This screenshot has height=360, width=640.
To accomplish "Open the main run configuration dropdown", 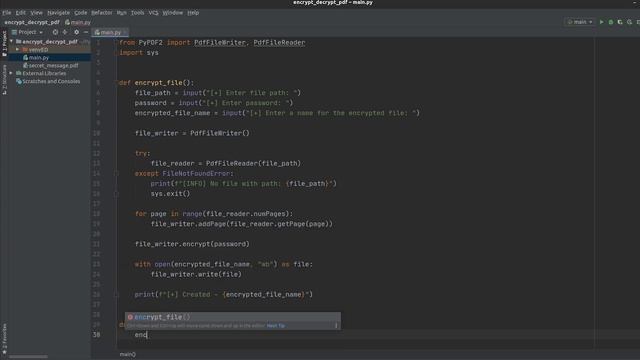I will (580, 22).
